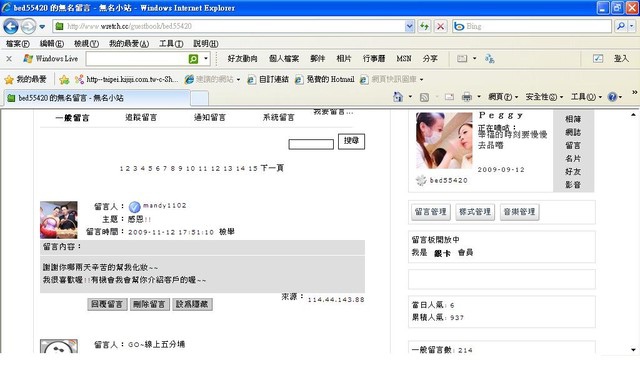Viewport: 640px width, 375px height.
Task: Click 相片 in Windows Live toolbar
Action: coord(344,59)
